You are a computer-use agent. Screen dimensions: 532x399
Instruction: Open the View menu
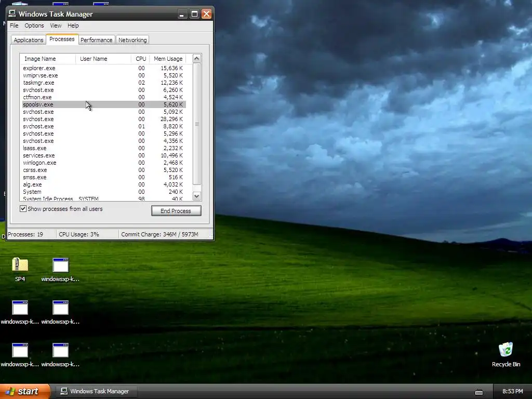(x=56, y=25)
